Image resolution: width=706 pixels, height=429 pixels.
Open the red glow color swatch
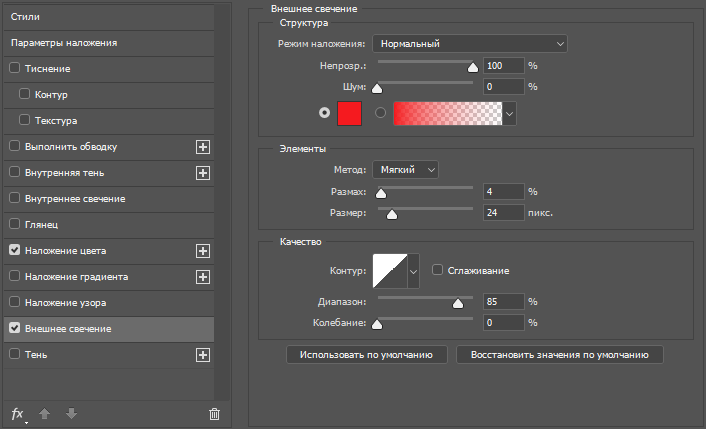pos(349,113)
